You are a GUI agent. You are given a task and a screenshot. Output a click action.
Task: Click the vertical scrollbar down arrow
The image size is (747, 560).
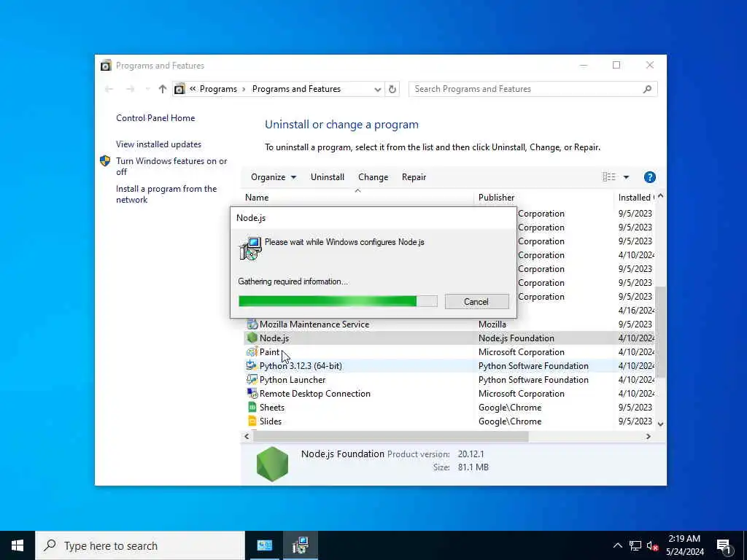pyautogui.click(x=661, y=424)
